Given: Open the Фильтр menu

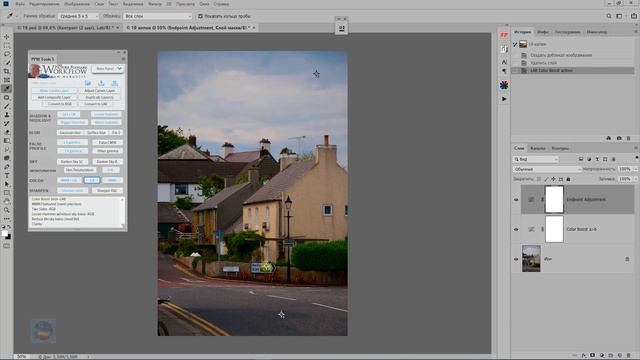Looking at the screenshot, I should (x=155, y=4).
